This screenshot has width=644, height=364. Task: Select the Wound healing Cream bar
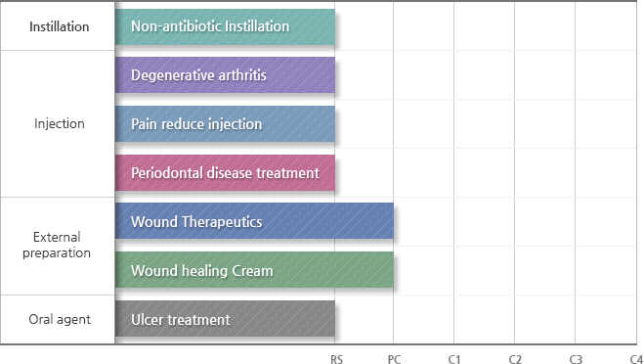[255, 270]
